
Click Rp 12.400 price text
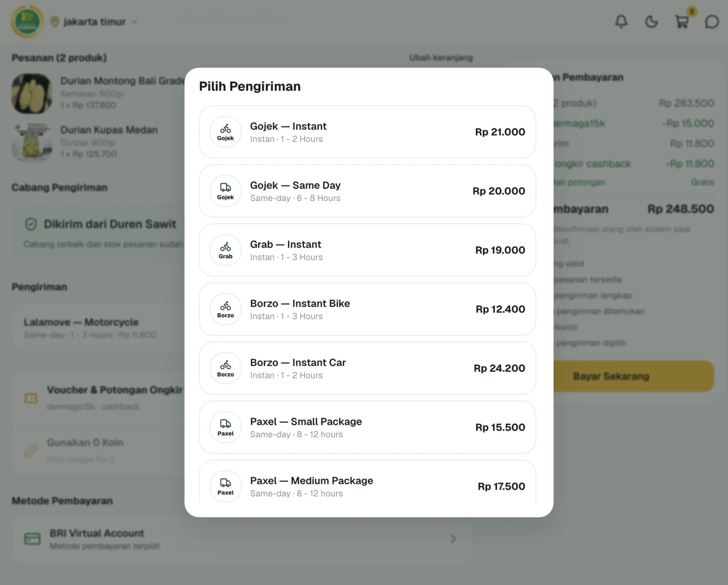pos(500,309)
